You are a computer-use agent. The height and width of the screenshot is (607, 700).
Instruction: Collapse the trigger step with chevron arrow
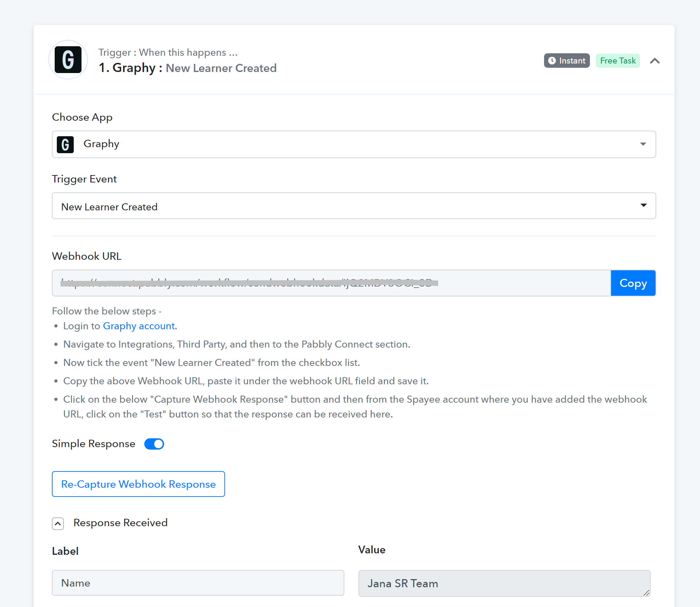pyautogui.click(x=655, y=61)
